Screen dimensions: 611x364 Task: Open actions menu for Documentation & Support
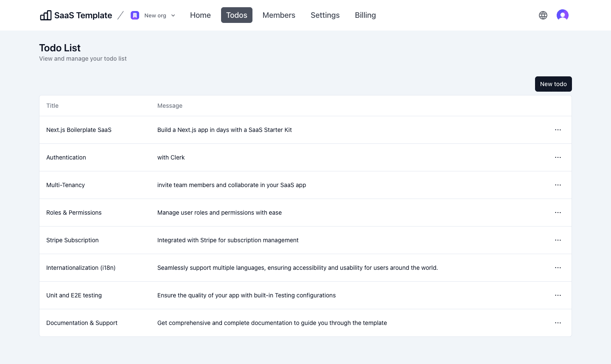(558, 323)
